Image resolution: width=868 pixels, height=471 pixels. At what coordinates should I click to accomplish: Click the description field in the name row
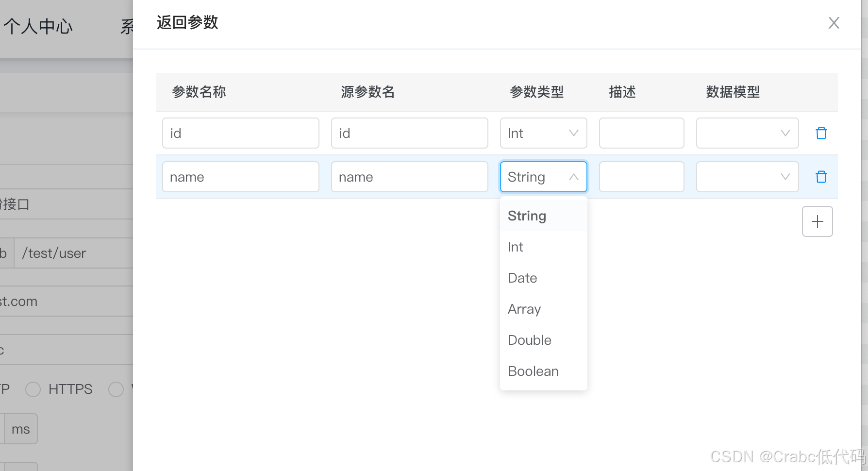click(641, 176)
